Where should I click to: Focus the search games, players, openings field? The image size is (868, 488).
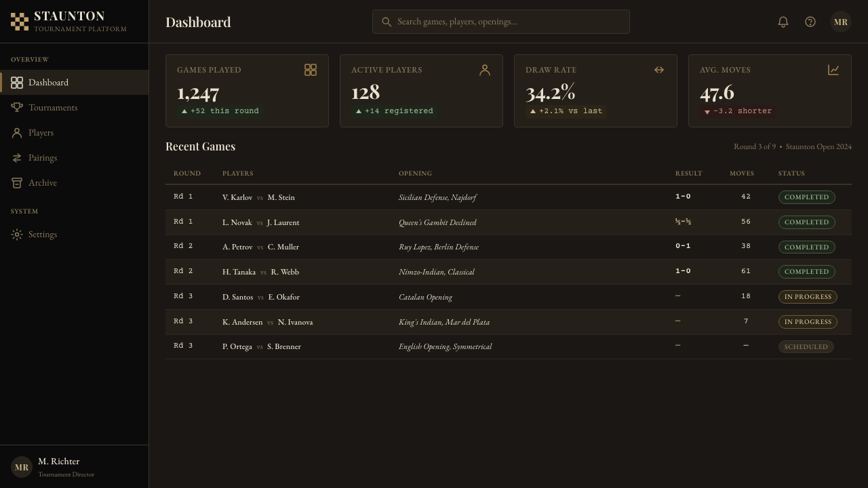click(501, 22)
